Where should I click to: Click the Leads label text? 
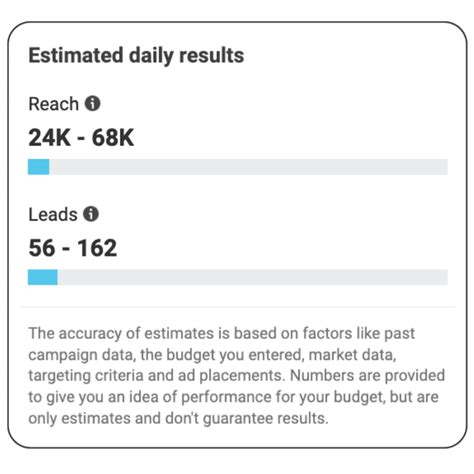click(53, 214)
